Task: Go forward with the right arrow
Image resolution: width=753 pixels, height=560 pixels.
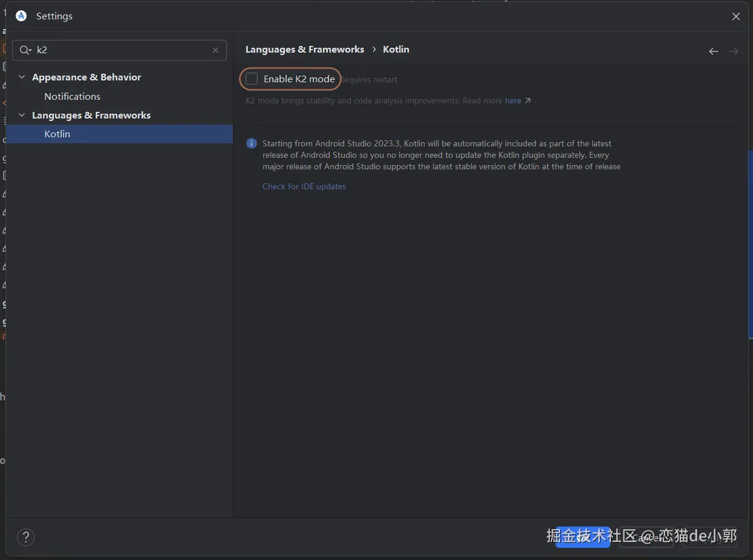Action: [x=734, y=51]
